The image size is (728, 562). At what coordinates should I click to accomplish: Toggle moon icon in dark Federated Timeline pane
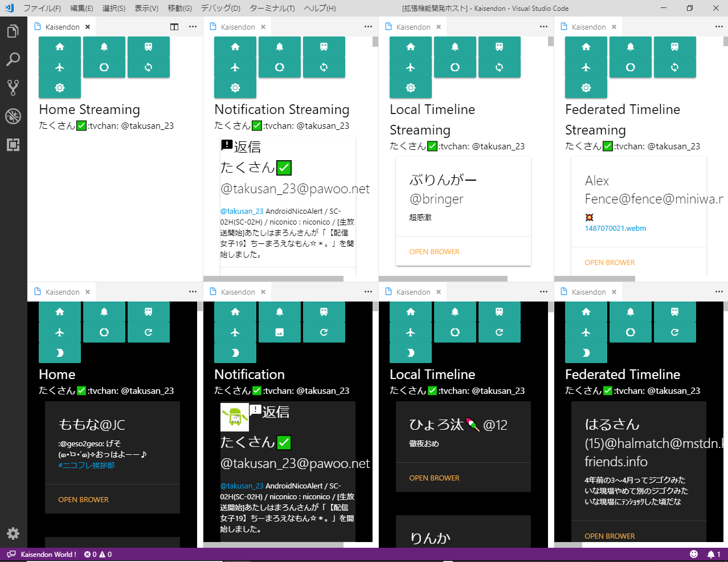coord(586,353)
